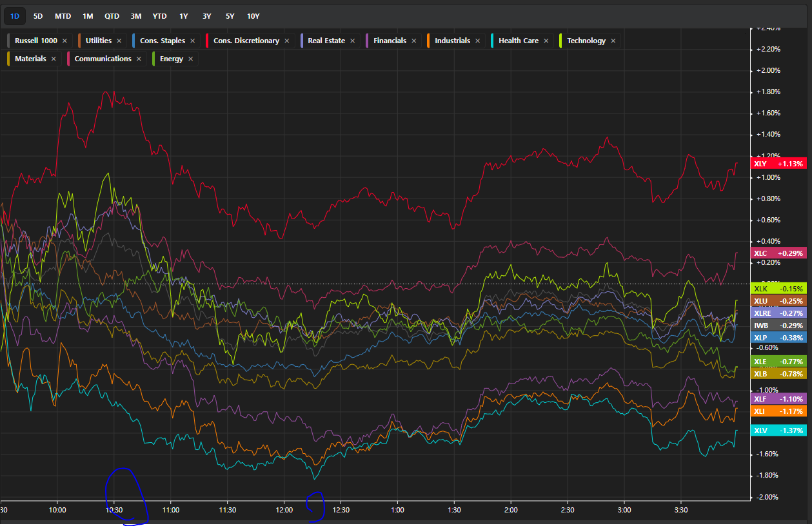812x526 pixels.
Task: Click the Materials color swatch
Action: coord(9,59)
